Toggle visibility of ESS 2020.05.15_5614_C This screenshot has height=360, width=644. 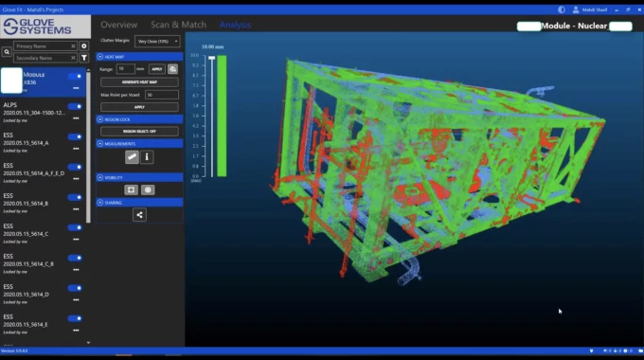click(x=75, y=227)
